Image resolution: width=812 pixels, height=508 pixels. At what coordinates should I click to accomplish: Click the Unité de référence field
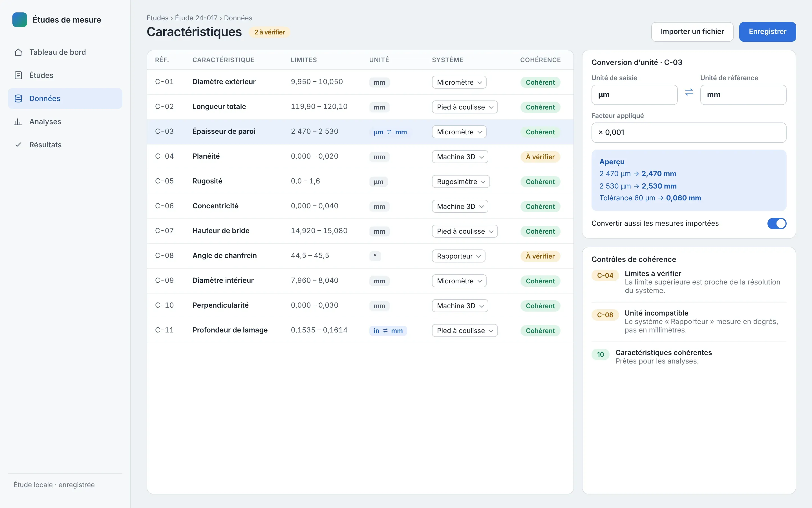(743, 95)
